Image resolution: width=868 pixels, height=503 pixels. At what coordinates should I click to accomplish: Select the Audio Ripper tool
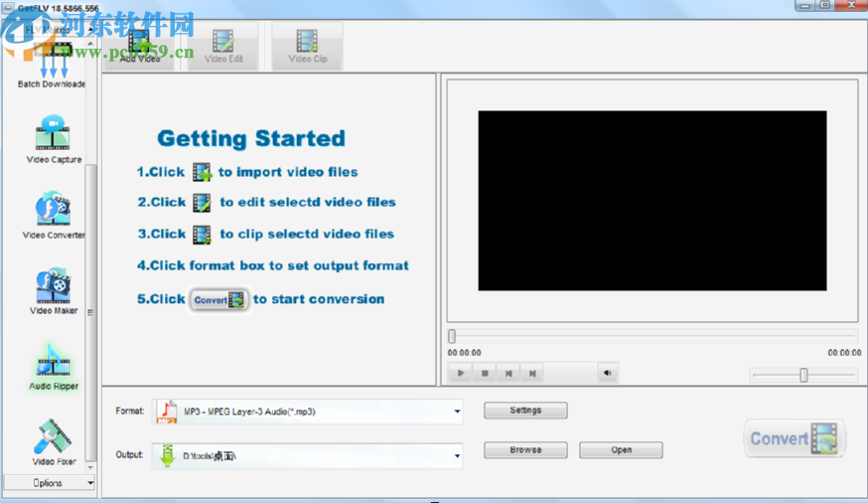(54, 367)
